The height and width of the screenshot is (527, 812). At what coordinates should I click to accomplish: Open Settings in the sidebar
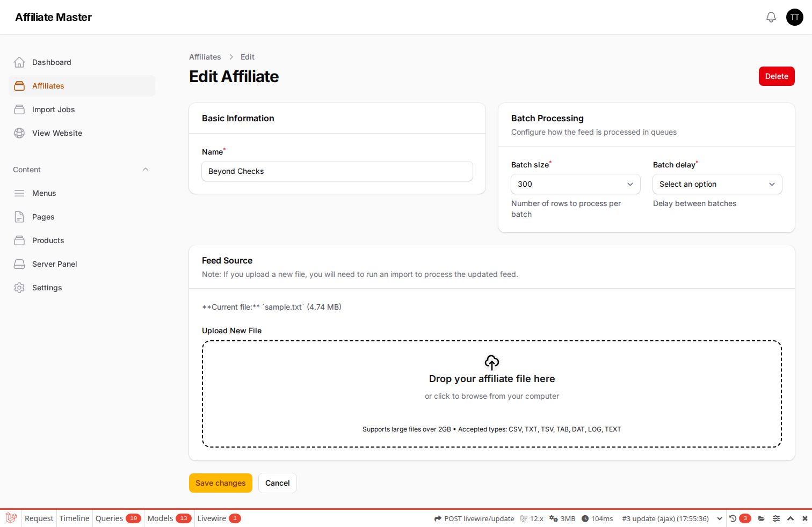(x=82, y=288)
